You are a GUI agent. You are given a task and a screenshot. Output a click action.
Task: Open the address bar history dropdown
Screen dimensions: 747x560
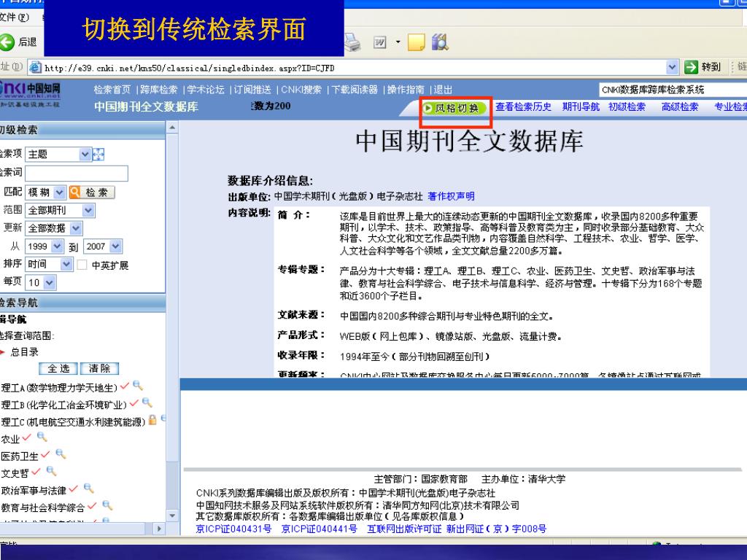point(672,67)
